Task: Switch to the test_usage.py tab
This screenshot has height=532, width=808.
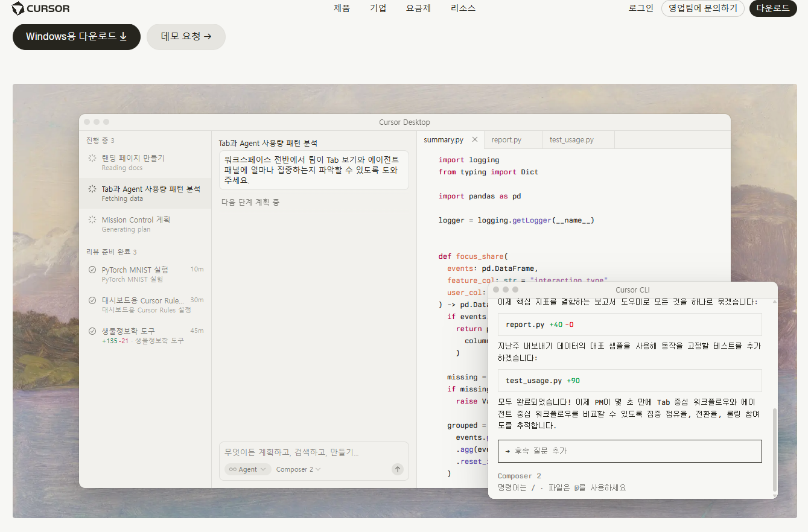Action: point(571,140)
